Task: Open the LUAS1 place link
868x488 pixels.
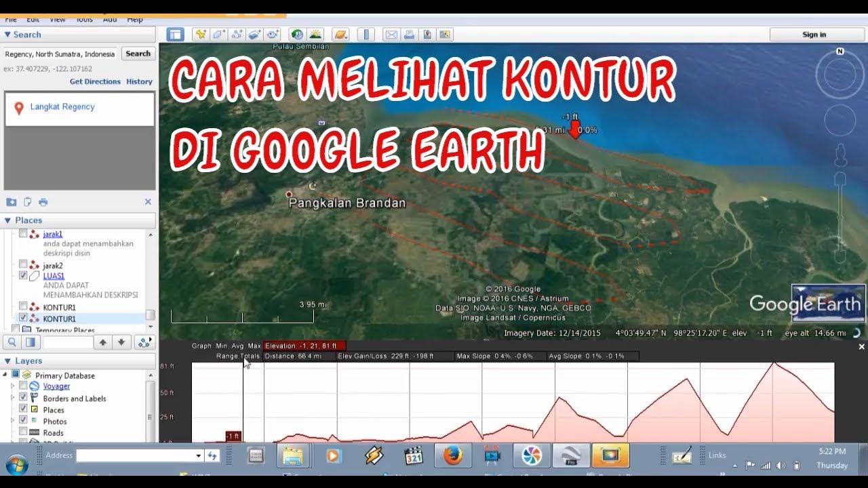Action: [54, 277]
